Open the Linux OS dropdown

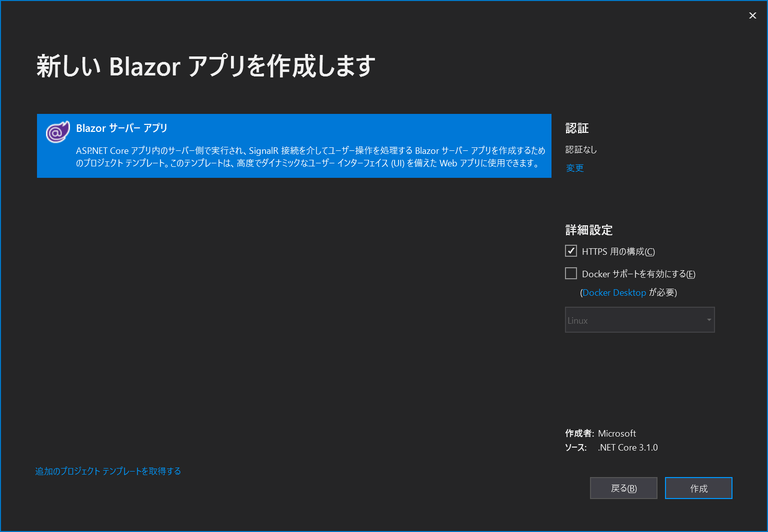[639, 320]
